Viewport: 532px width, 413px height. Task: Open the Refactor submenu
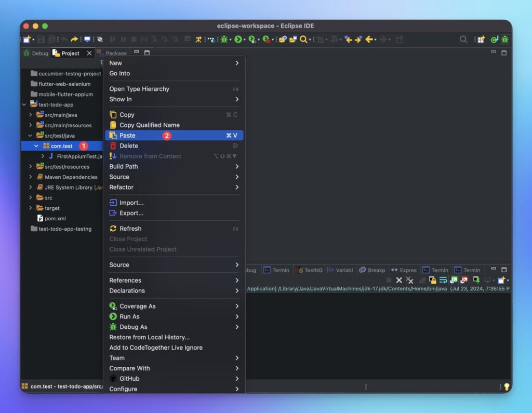point(174,187)
